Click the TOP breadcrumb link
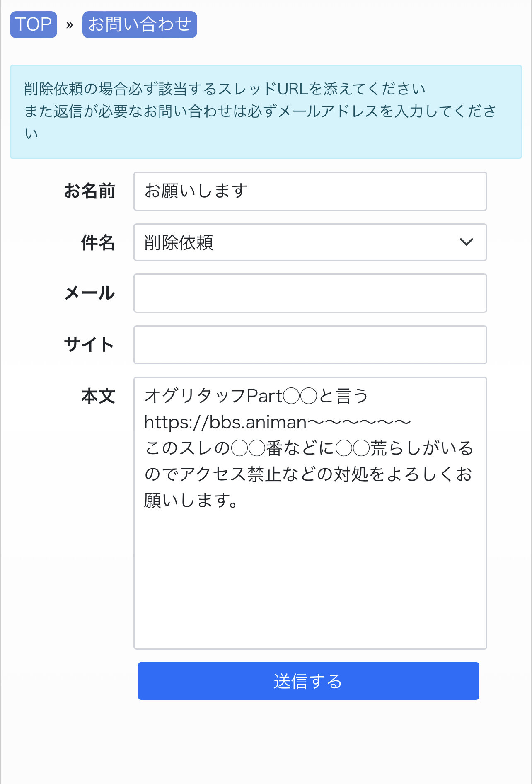This screenshot has width=532, height=784. click(x=34, y=24)
